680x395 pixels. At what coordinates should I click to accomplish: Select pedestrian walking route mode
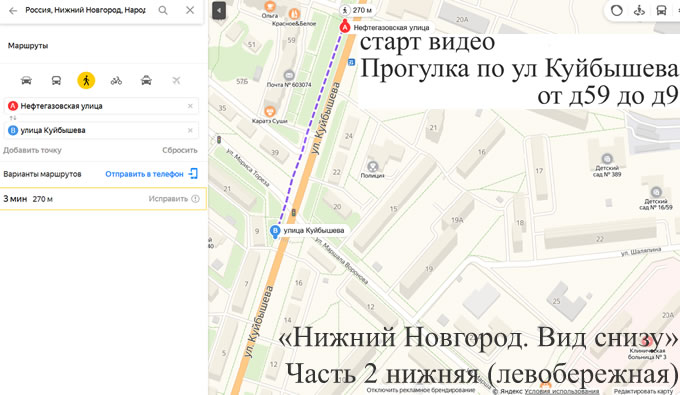coord(86,80)
